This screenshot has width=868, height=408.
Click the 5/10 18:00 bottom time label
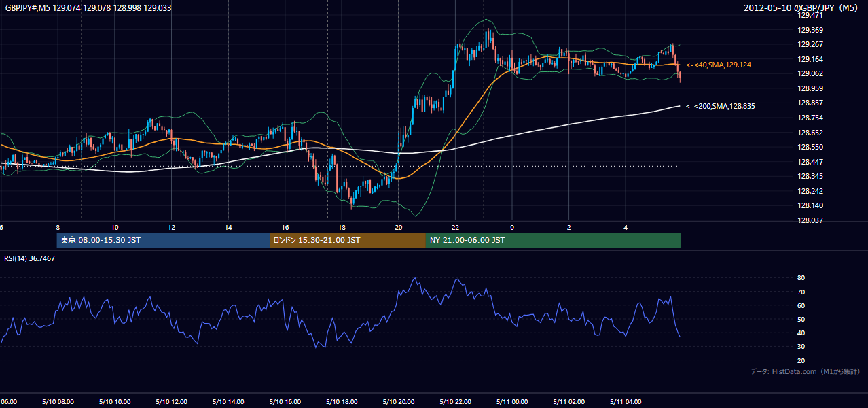coord(342,402)
